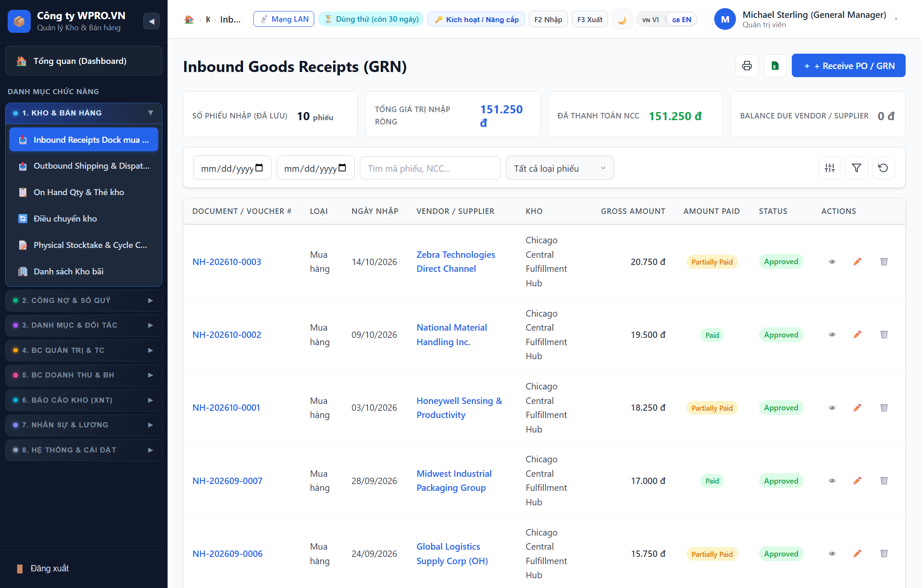Collapse sidebar with arrow button
921x588 pixels.
tap(151, 21)
